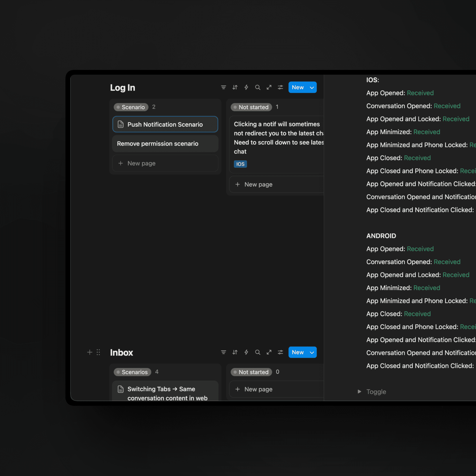The height and width of the screenshot is (476, 476).
Task: Click the filter icon in Log In toolbar
Action: [x=223, y=87]
